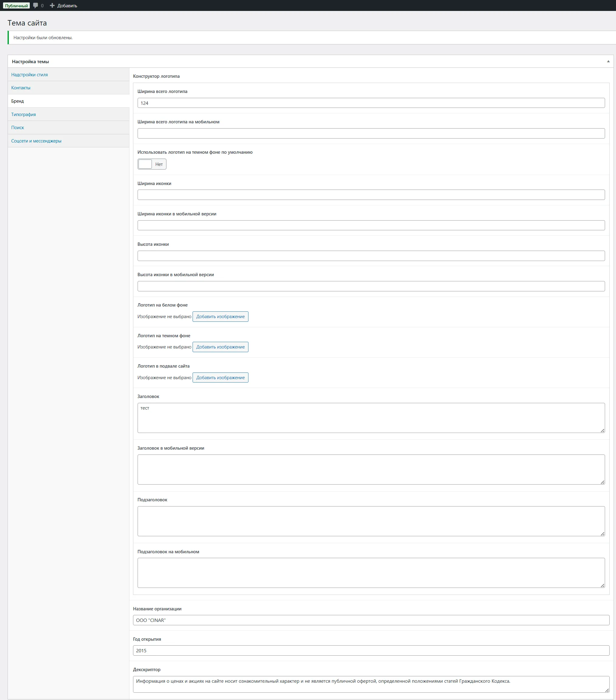Click the plus Добавить icon in admin bar

point(52,5)
